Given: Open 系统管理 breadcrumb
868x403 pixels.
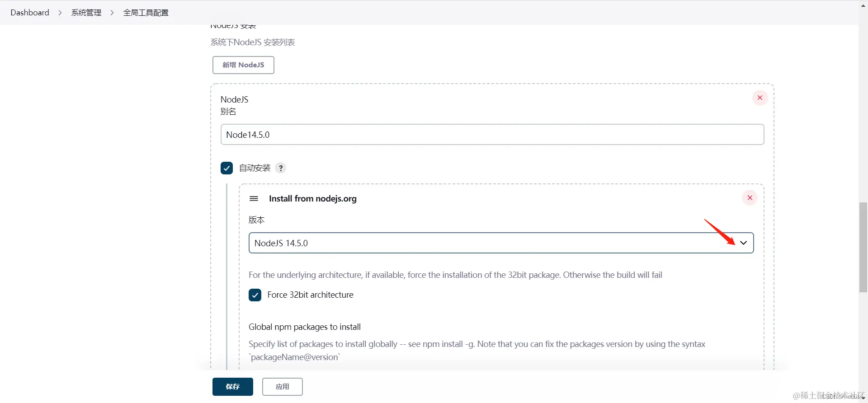Looking at the screenshot, I should (86, 13).
